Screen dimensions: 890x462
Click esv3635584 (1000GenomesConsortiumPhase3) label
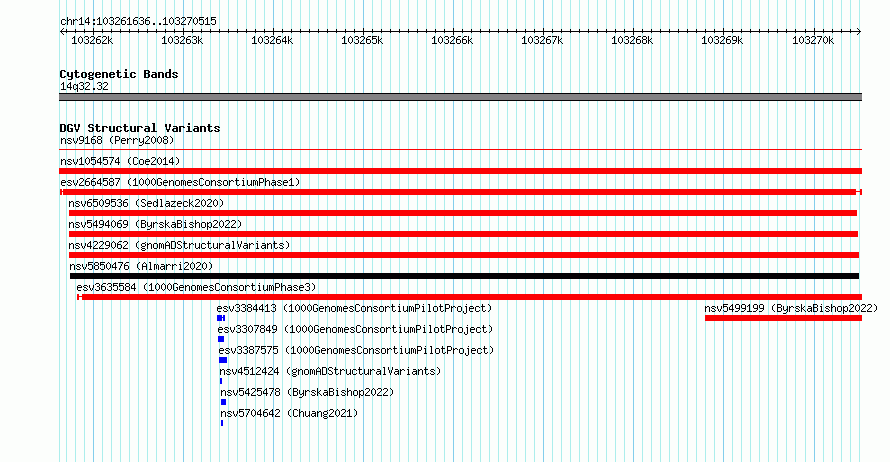coord(196,287)
